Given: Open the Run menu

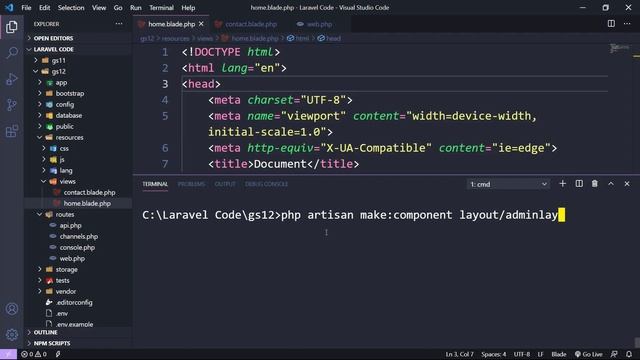Looking at the screenshot, I should 136,8.
